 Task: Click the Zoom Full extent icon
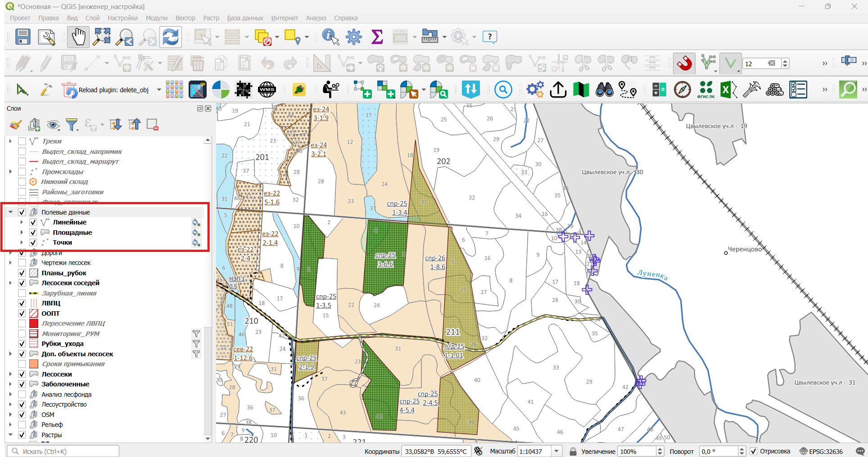pos(102,37)
